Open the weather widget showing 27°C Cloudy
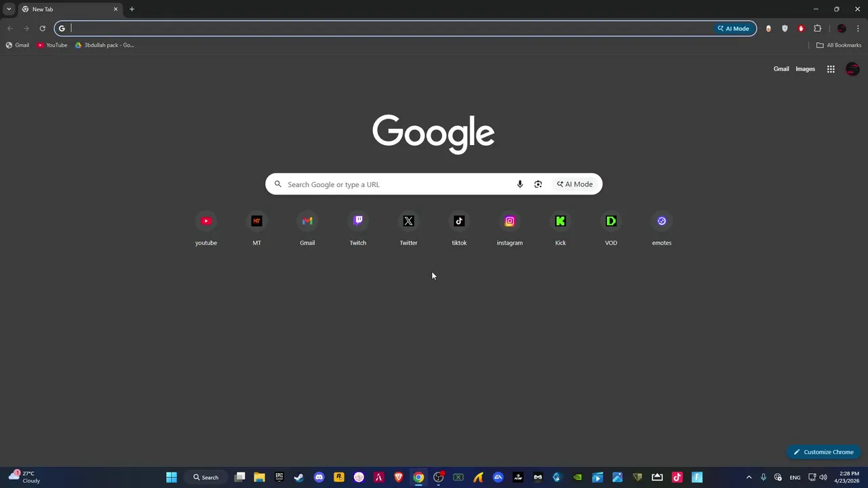The height and width of the screenshot is (488, 868). (24, 477)
